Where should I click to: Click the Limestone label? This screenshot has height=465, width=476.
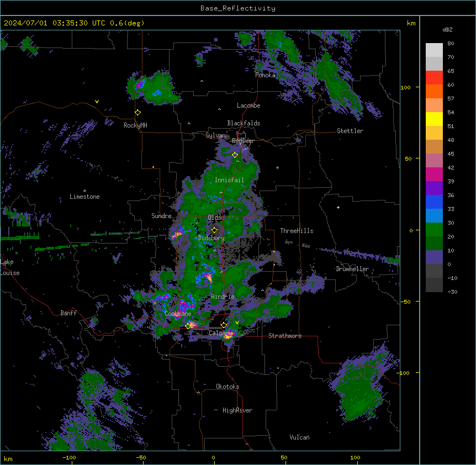tap(84, 197)
